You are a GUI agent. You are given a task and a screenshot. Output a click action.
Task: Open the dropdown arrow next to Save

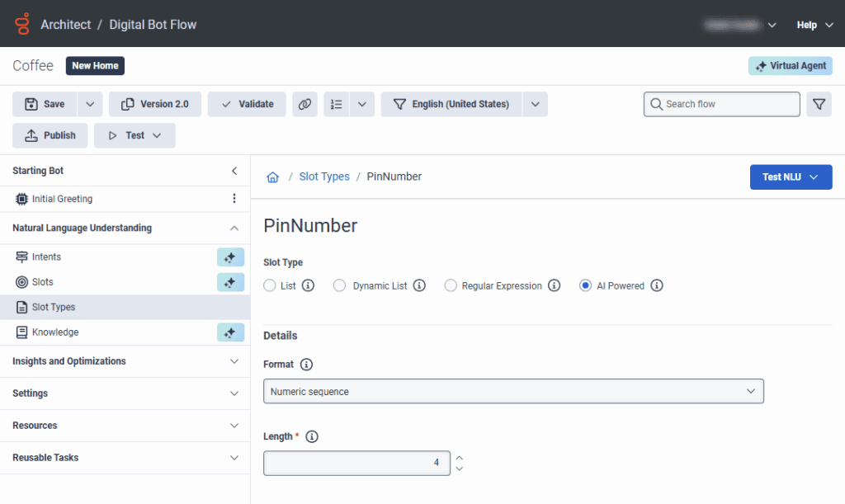coord(90,104)
